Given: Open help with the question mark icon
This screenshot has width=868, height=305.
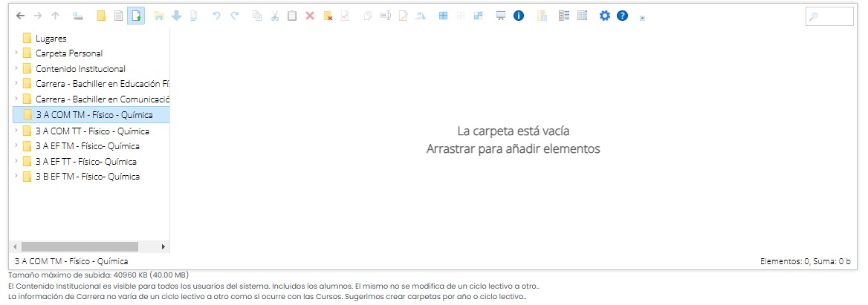Looking at the screenshot, I should pos(622,16).
